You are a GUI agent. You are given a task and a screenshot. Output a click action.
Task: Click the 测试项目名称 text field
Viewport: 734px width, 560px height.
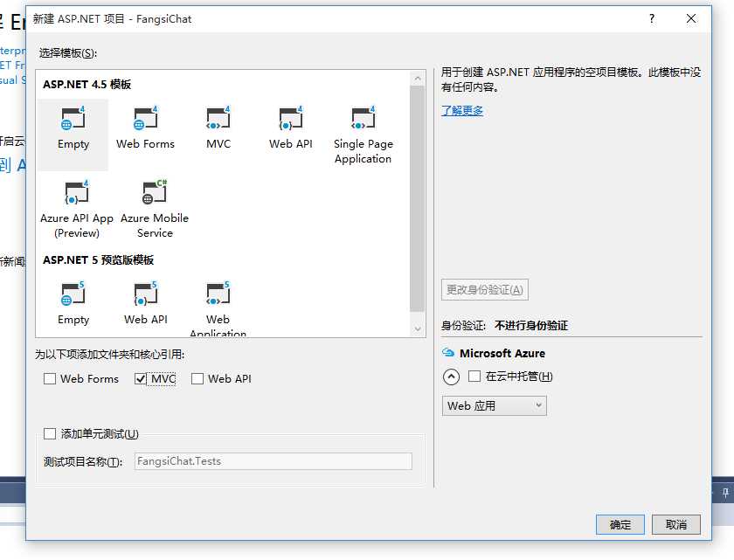[x=274, y=461]
